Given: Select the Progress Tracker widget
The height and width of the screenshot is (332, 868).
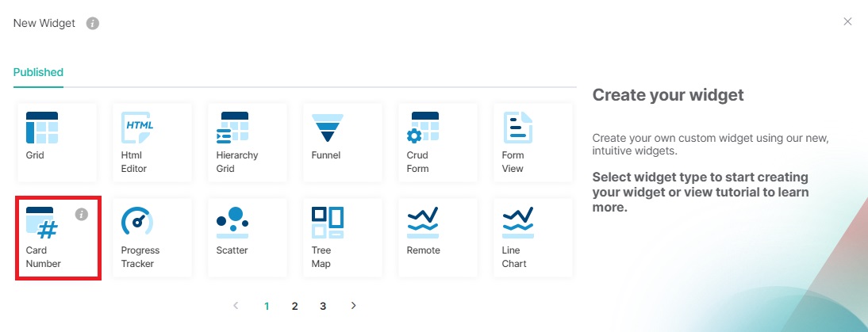Looking at the screenshot, I should pos(137,223).
